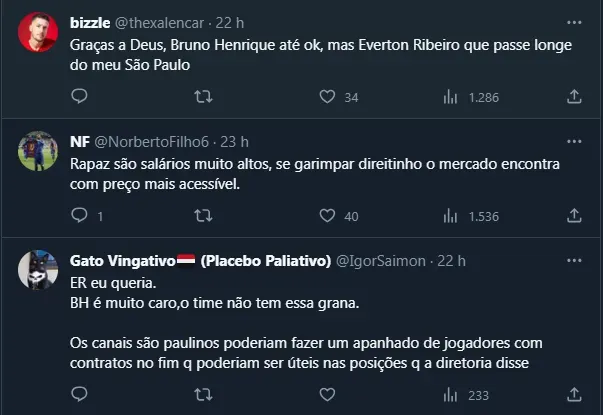This screenshot has height=415, width=603.
Task: Retweet NF's tweet about salários
Action: (203, 215)
